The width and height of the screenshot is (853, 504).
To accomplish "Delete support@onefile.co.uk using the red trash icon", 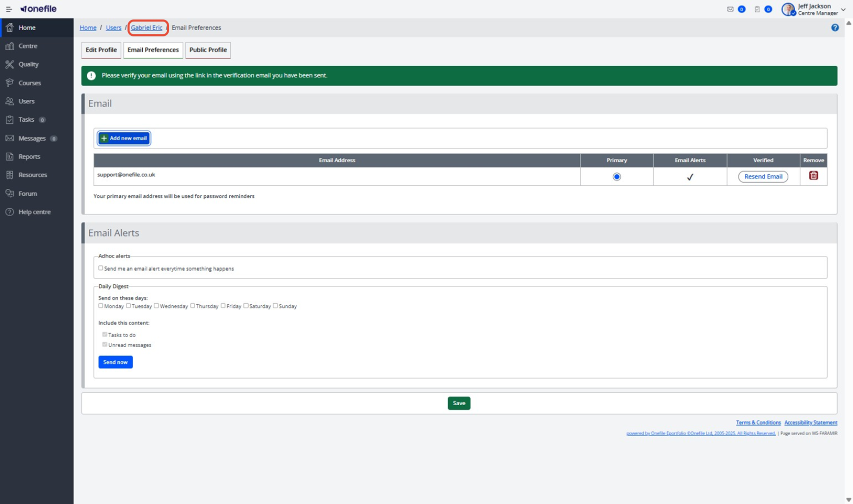I will (813, 176).
